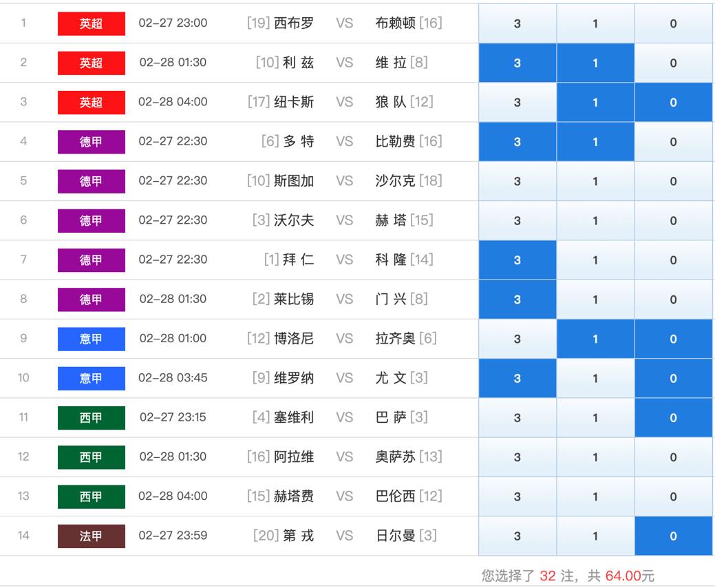
Task: Deselect 0 for 博洛尼 vs 拉齐奥
Action: (x=674, y=339)
